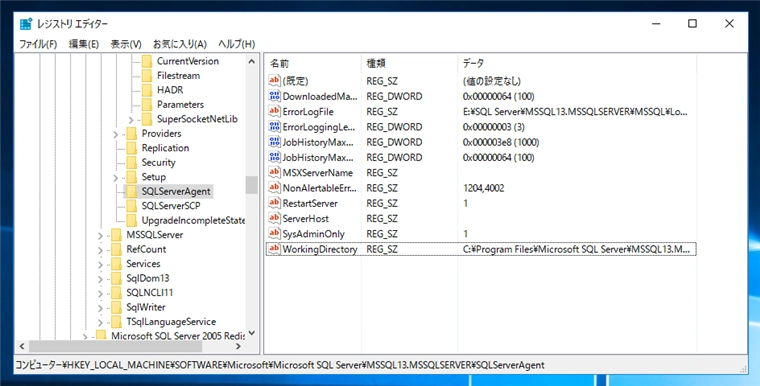Viewport: 760px width, 386px height.
Task: Select the Replication folder icon
Action: (131, 148)
